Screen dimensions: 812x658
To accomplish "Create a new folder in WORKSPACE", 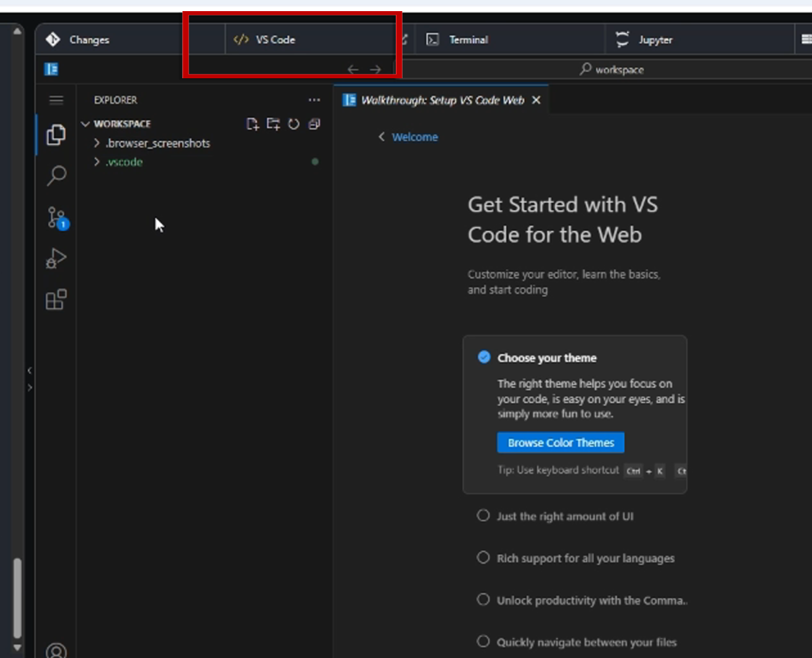I will pos(273,124).
